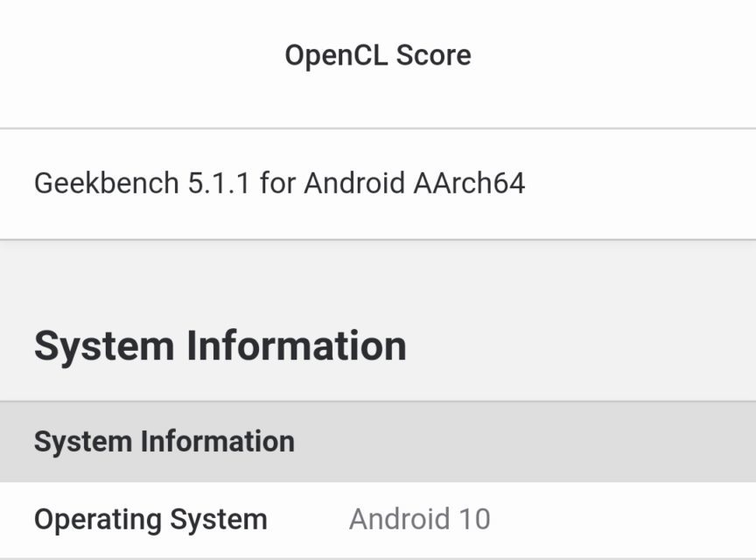Viewport: 756px width, 560px height.
Task: Tap the word Android in the version line
Action: (354, 184)
